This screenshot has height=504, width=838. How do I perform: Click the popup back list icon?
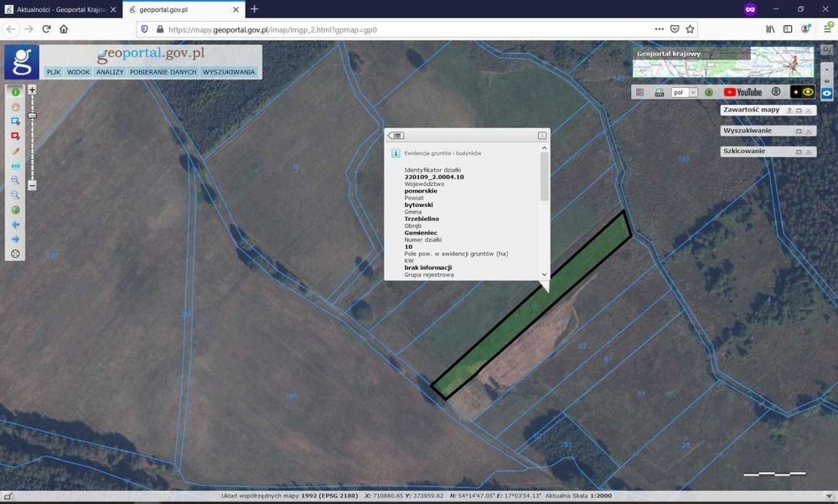pyautogui.click(x=396, y=136)
